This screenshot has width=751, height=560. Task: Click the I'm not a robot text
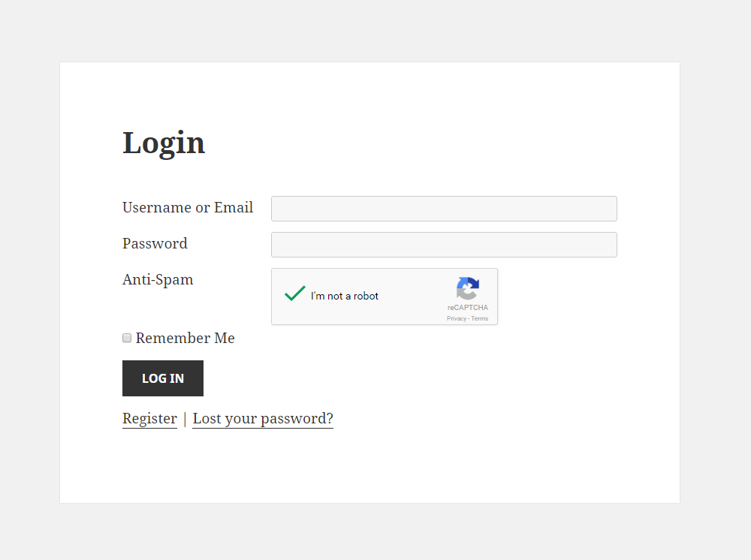click(345, 297)
